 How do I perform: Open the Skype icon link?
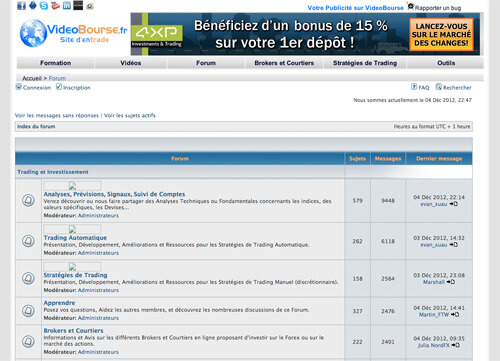44,5
